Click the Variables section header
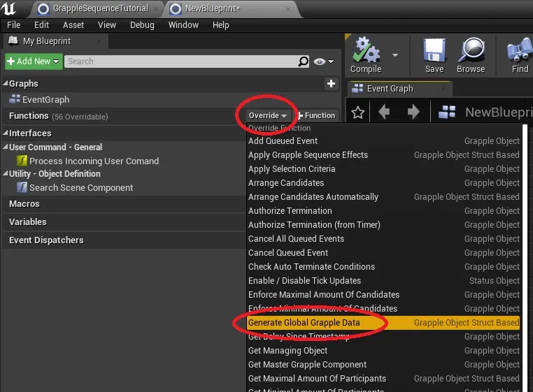 click(124, 222)
